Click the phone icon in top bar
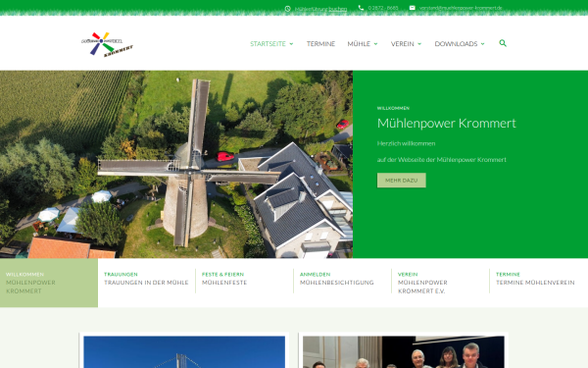This screenshot has height=368, width=588. click(x=361, y=8)
